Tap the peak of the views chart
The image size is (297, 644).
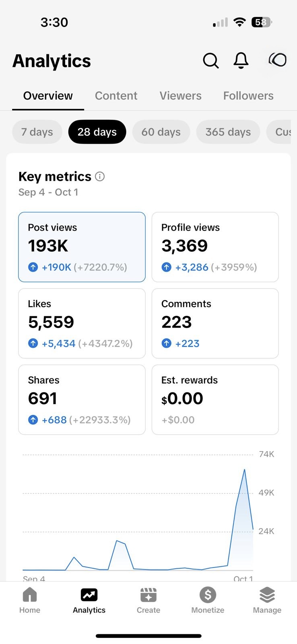[244, 470]
